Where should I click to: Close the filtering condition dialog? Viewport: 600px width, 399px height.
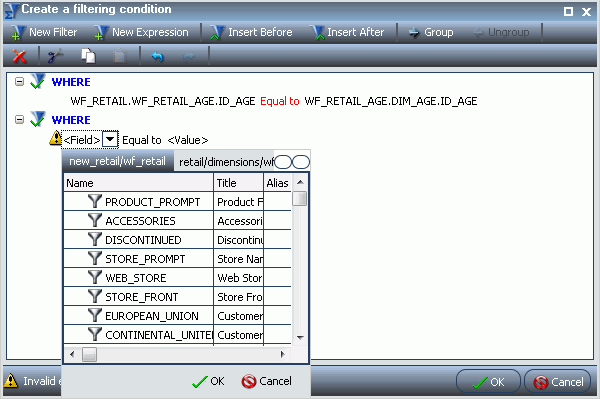pyautogui.click(x=586, y=12)
